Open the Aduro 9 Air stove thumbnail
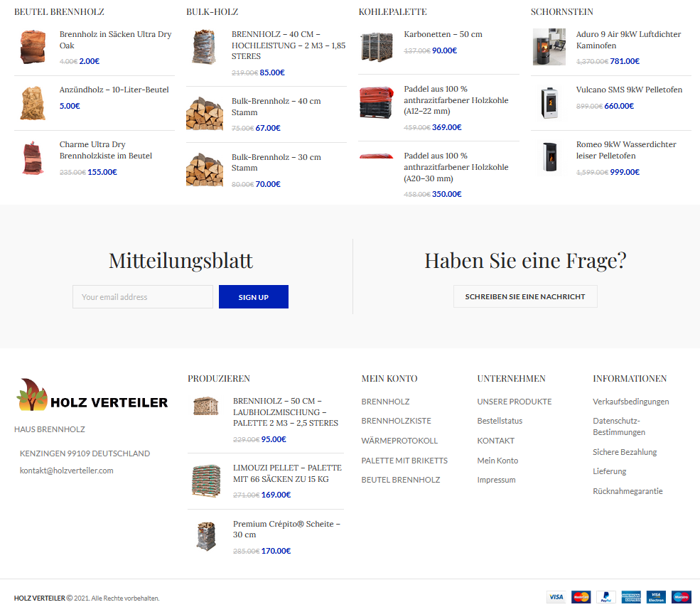This screenshot has width=700, height=607. pos(549,47)
